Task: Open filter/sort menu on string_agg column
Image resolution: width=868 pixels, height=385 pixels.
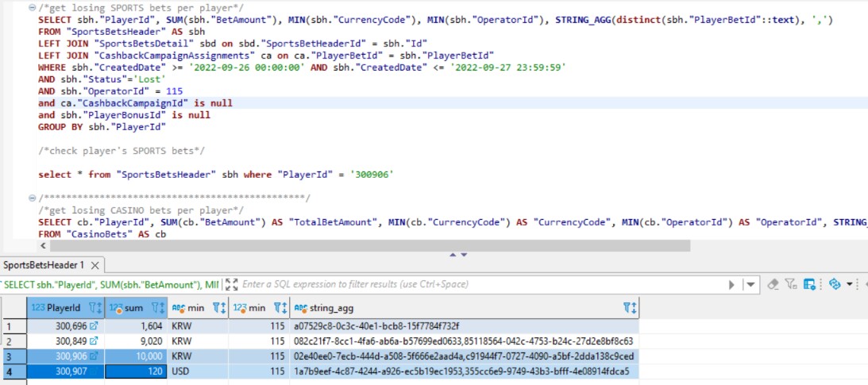Action: click(x=630, y=307)
